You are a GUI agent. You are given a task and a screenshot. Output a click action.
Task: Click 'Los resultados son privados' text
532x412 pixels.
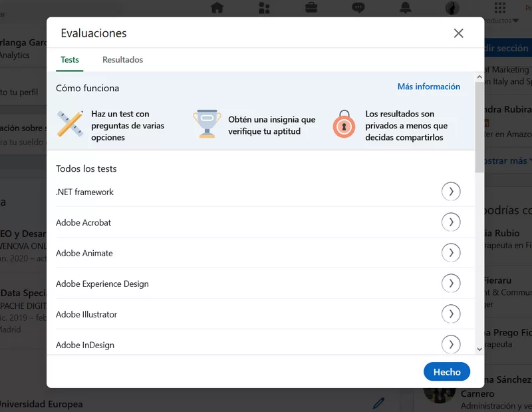406,126
